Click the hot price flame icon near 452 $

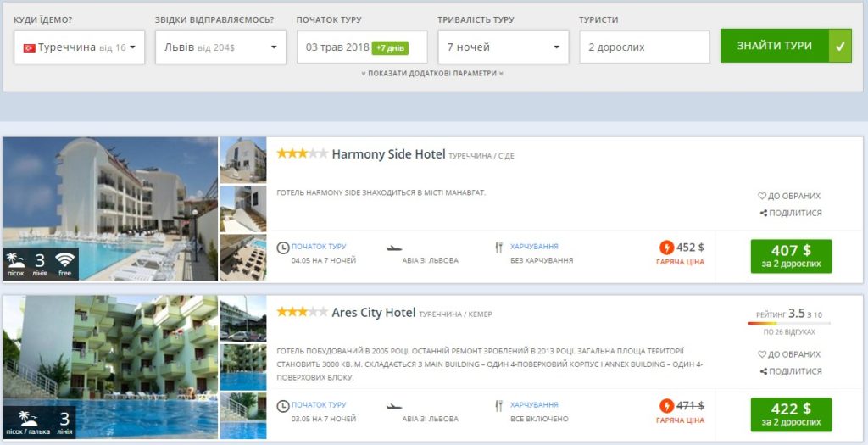point(666,248)
